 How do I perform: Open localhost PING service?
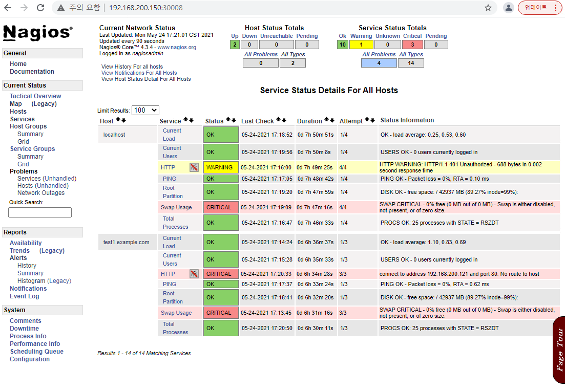tap(170, 179)
